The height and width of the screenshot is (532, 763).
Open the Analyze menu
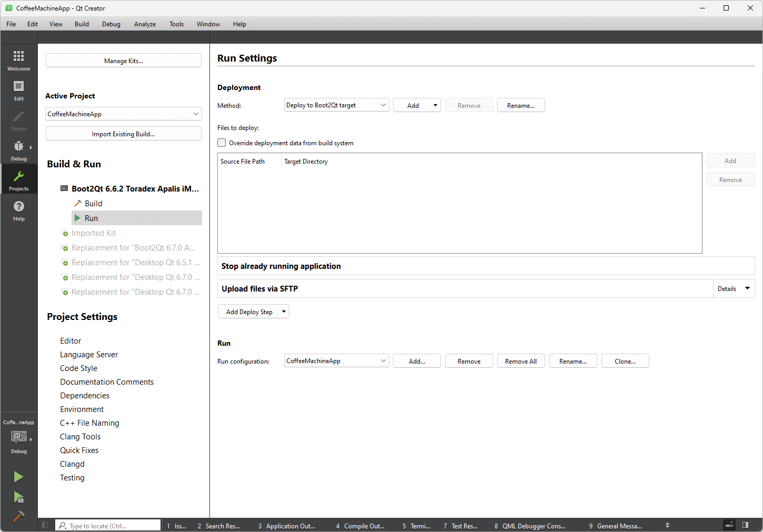point(145,24)
